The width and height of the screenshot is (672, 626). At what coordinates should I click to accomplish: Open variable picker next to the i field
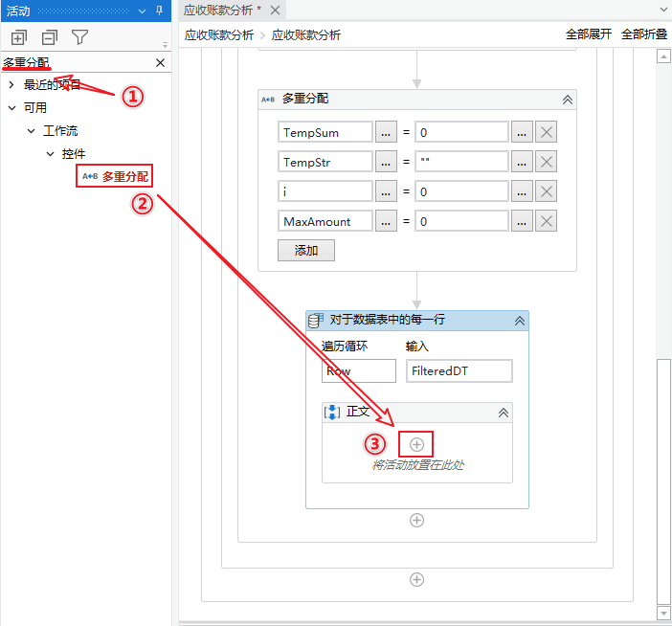[x=386, y=191]
